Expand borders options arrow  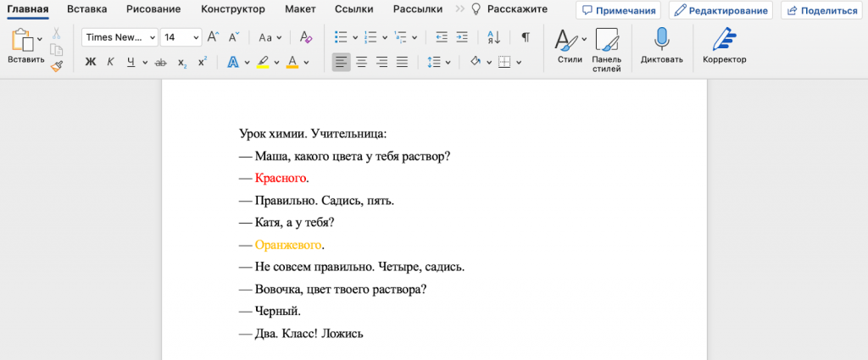(x=519, y=63)
